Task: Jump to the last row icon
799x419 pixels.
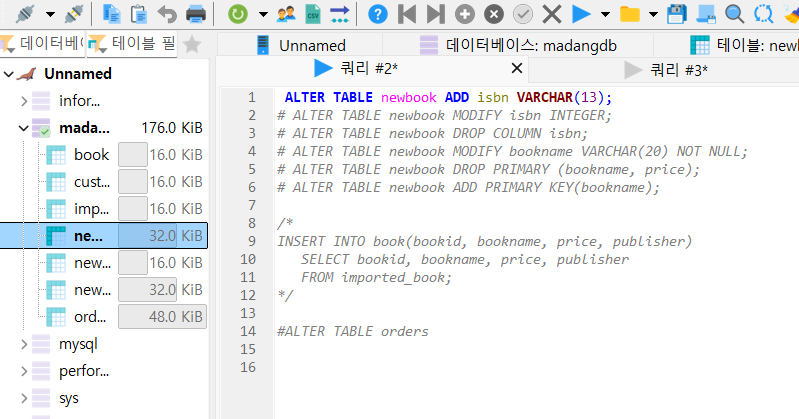Action: coord(436,14)
